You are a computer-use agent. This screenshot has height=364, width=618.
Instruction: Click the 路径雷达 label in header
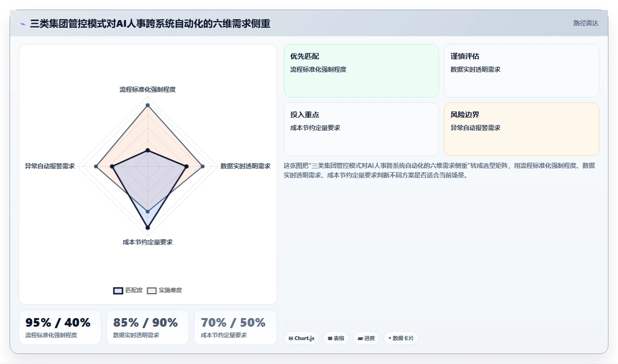[x=585, y=23]
